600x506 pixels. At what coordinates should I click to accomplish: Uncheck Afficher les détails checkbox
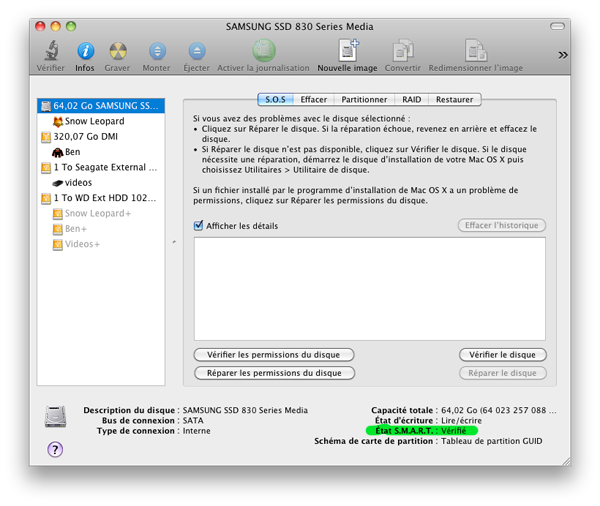tap(198, 225)
